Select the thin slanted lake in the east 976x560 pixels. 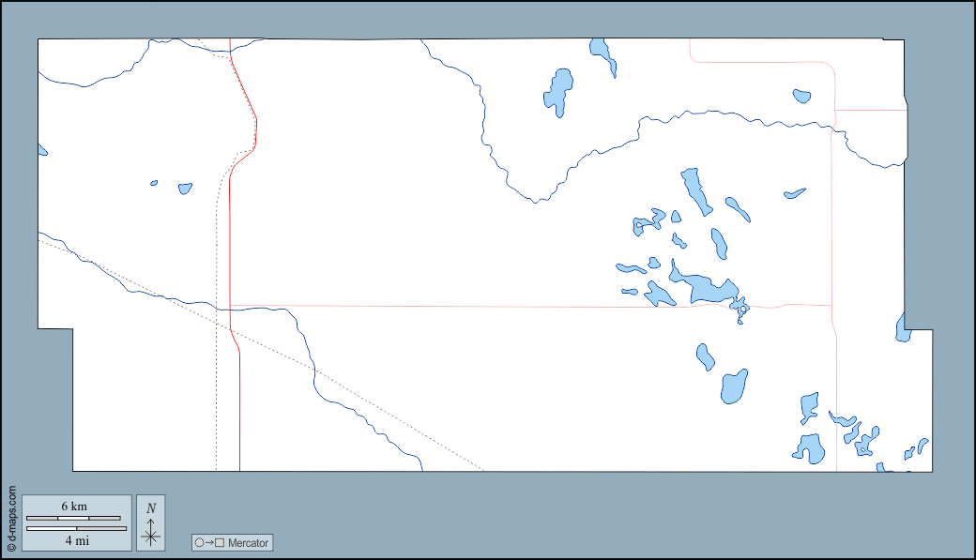(x=795, y=194)
